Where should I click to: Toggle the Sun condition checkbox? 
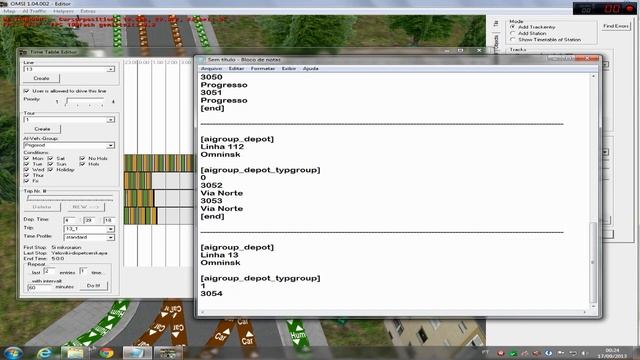coord(50,164)
